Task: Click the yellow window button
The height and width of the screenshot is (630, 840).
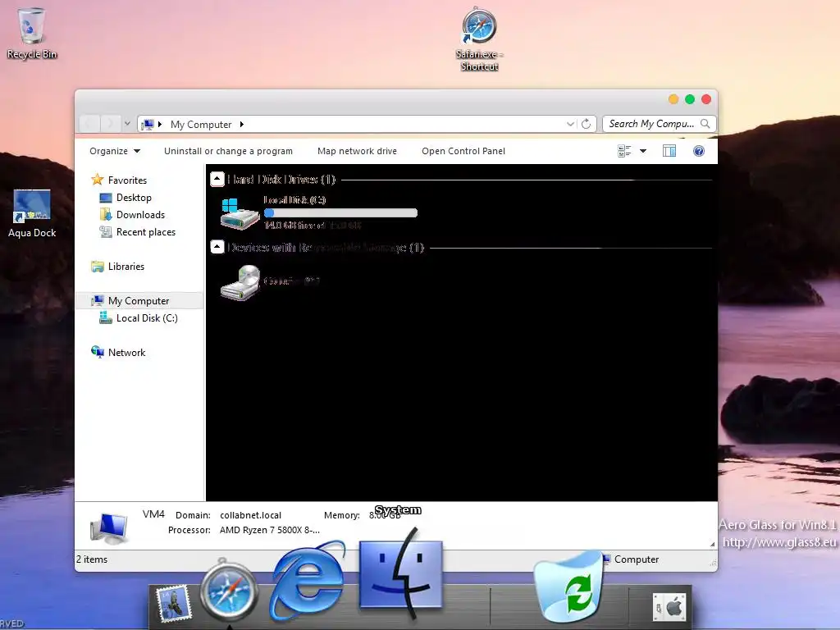Action: 673,99
